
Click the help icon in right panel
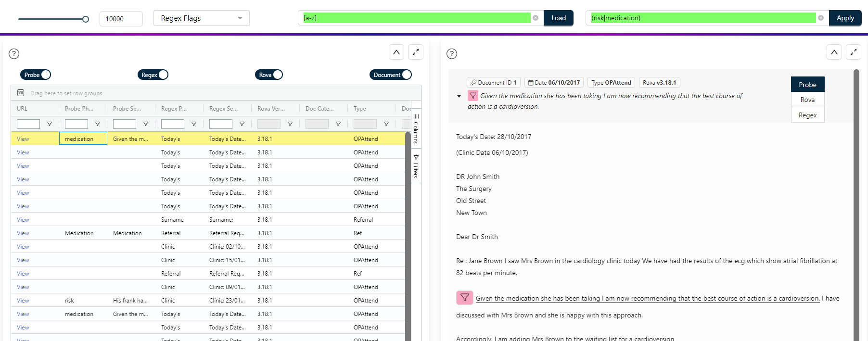[452, 54]
